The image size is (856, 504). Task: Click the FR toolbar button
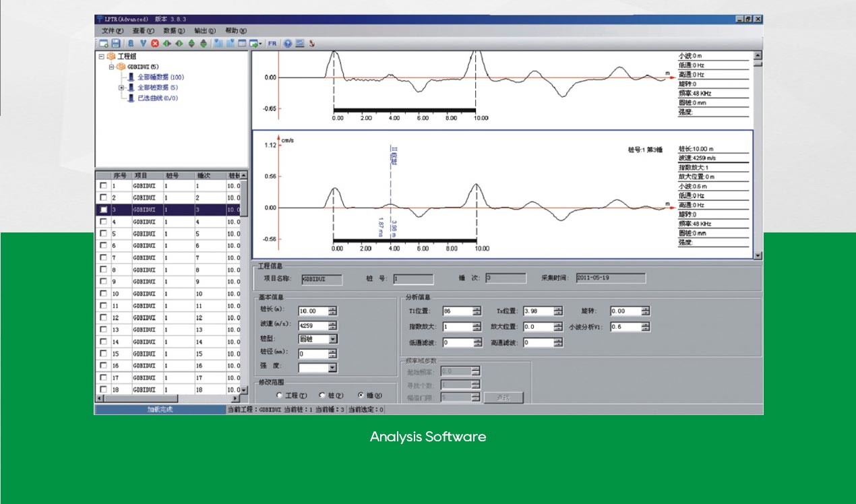[x=272, y=43]
